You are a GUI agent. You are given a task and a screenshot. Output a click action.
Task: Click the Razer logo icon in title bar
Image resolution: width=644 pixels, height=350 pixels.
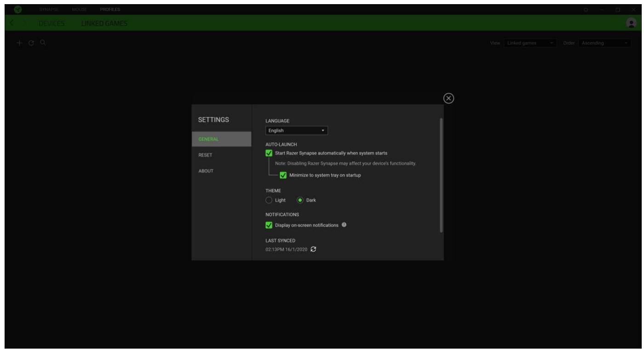[x=18, y=9]
